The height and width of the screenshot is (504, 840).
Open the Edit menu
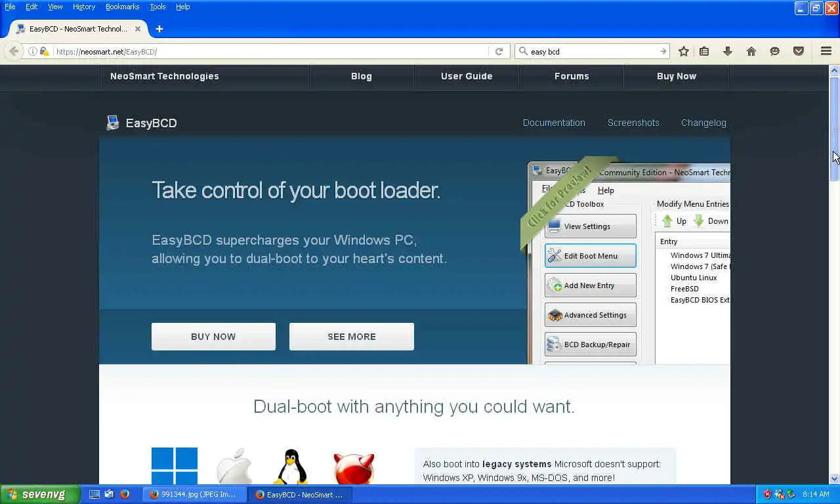click(31, 7)
